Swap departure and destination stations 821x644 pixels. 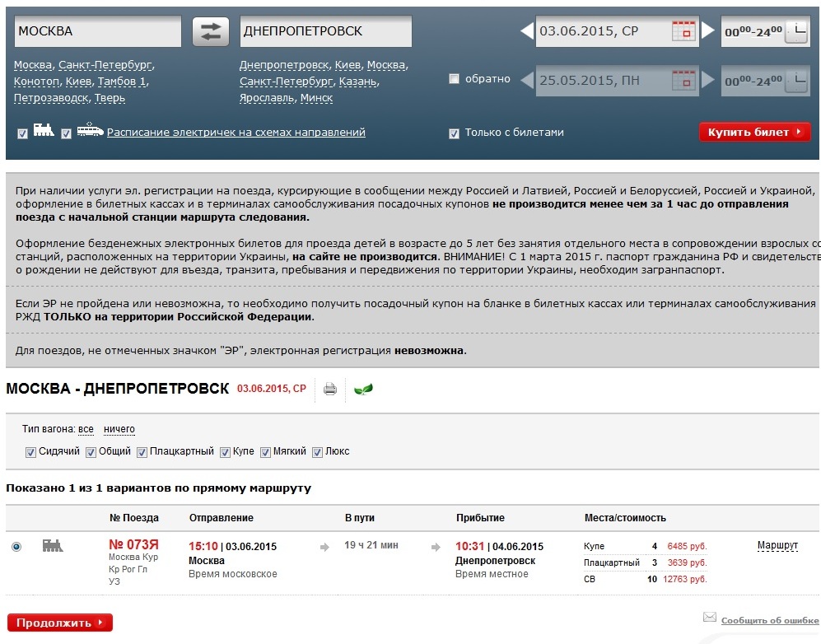point(211,32)
